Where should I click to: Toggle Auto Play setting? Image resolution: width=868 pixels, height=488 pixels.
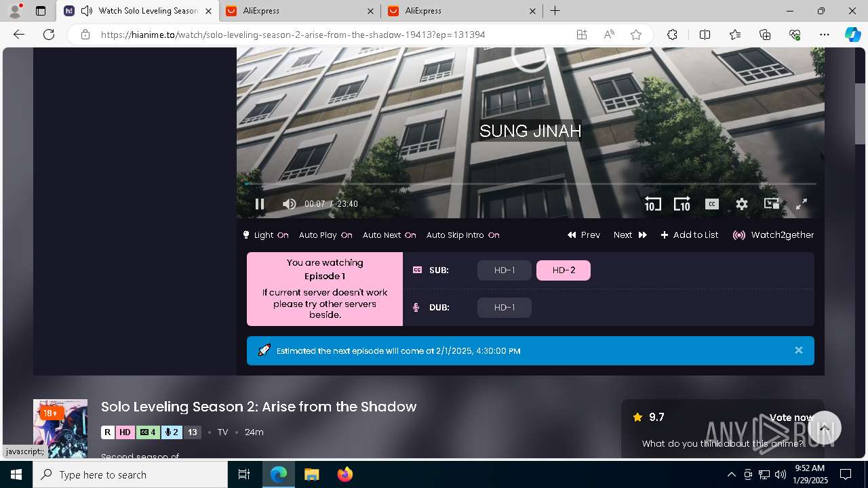[325, 235]
